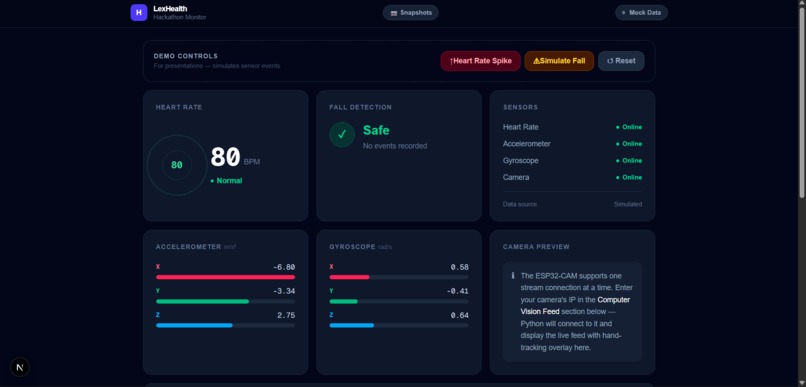
Task: Open the Snapshots button
Action: (411, 12)
